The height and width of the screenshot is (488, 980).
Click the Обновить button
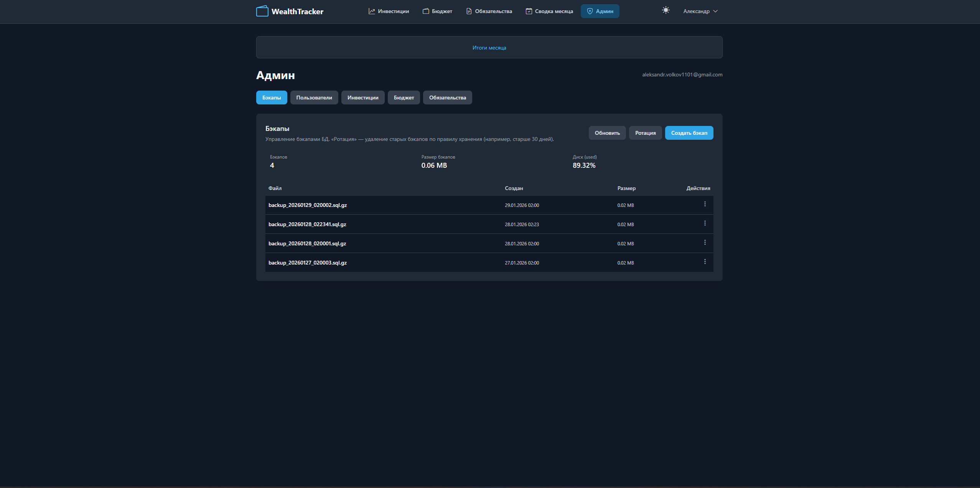(x=607, y=133)
